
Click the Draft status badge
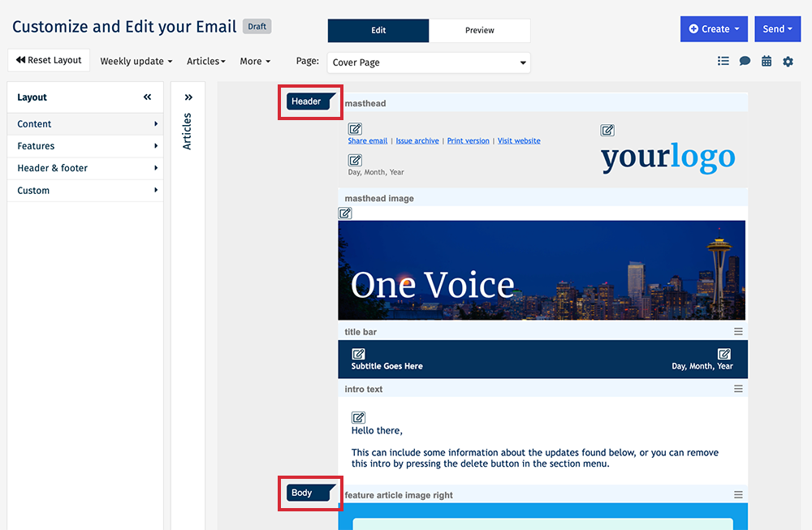pyautogui.click(x=257, y=27)
